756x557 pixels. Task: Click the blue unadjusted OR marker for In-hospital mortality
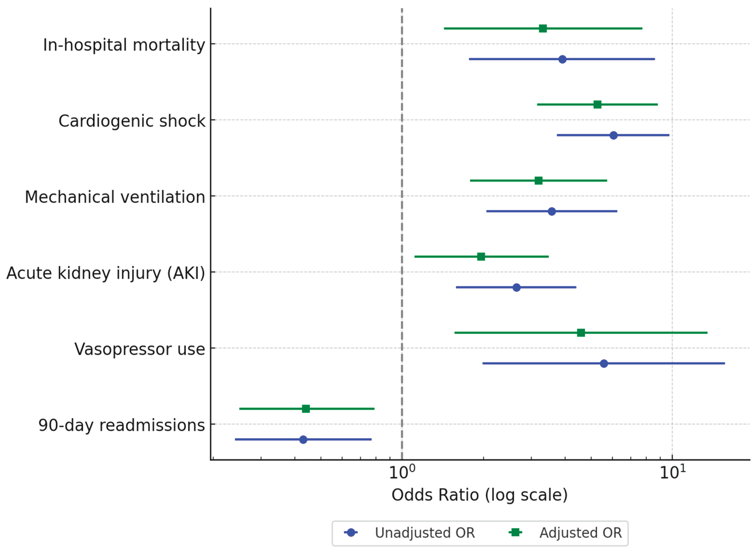562,59
